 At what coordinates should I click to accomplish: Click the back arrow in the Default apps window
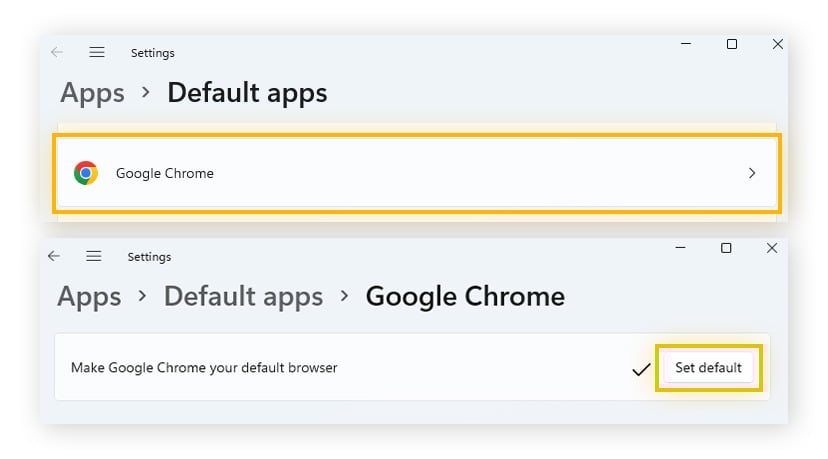(57, 52)
